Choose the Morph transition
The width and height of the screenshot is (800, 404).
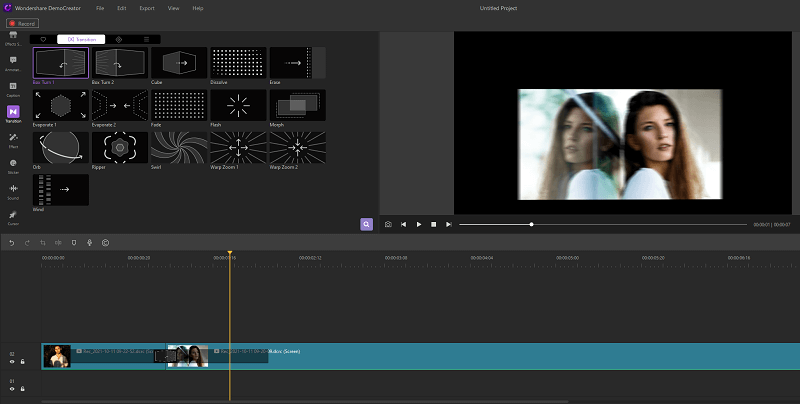(297, 106)
